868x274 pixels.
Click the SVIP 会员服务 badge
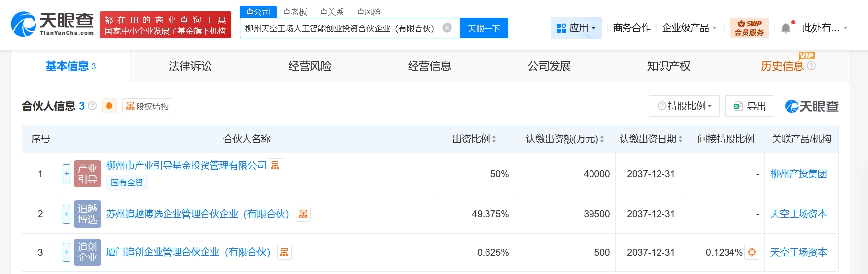click(749, 28)
